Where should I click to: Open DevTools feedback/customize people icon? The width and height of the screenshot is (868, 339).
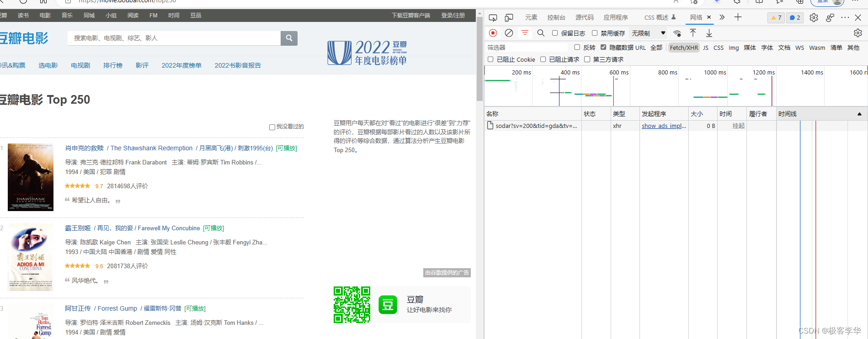(x=830, y=18)
